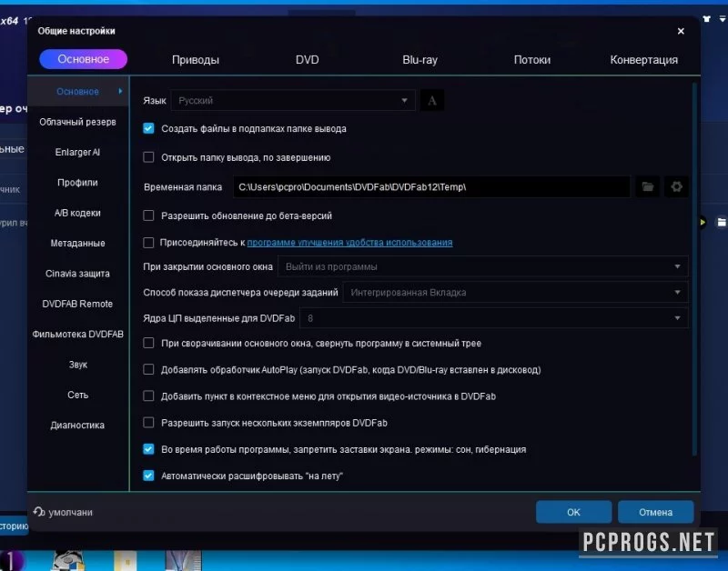Switch to Основное top tab

83,59
